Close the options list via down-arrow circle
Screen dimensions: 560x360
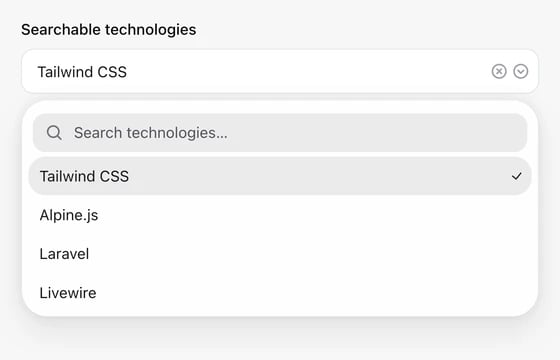(x=521, y=71)
